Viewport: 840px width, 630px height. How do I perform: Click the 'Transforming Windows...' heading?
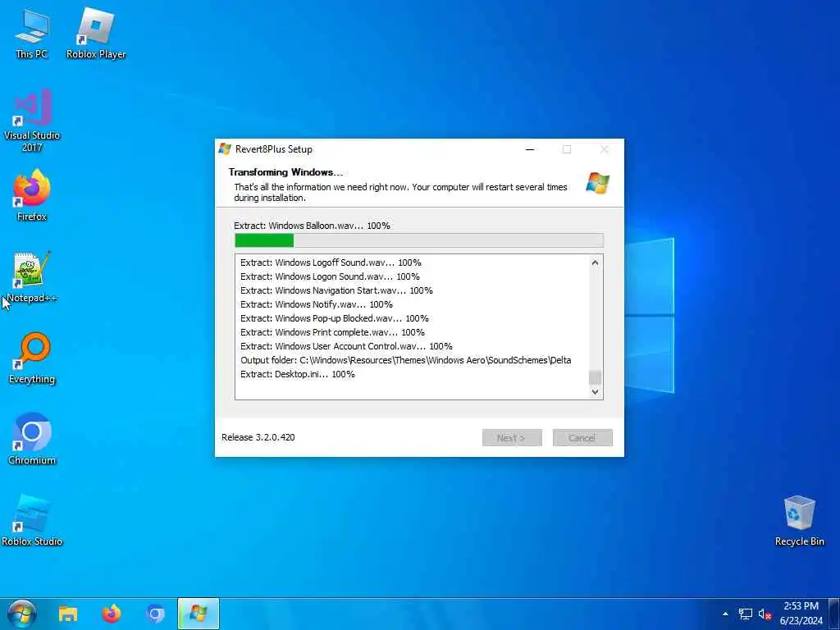pos(285,172)
